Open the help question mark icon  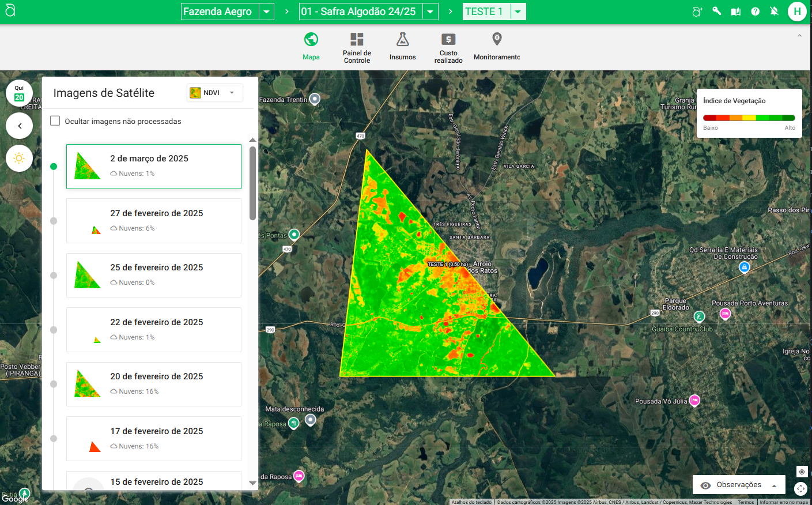[755, 12]
